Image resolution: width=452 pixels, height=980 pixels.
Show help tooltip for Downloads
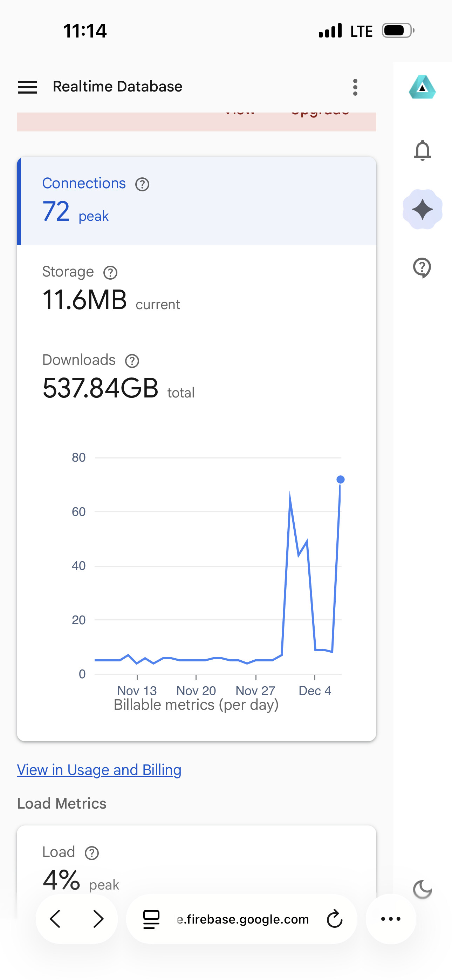pyautogui.click(x=132, y=361)
